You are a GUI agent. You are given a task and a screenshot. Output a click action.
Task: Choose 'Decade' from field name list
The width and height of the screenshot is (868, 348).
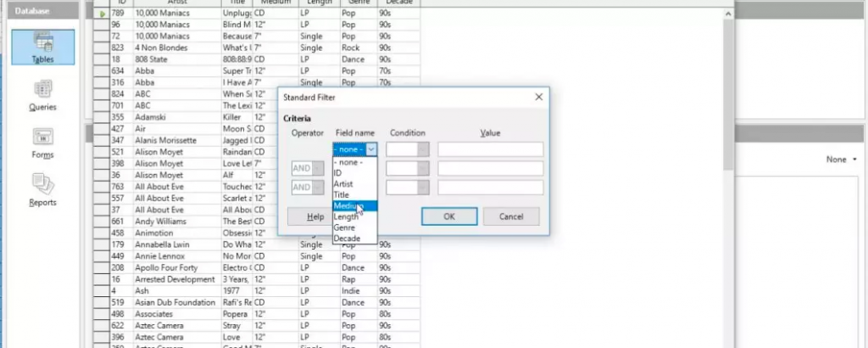(355, 239)
